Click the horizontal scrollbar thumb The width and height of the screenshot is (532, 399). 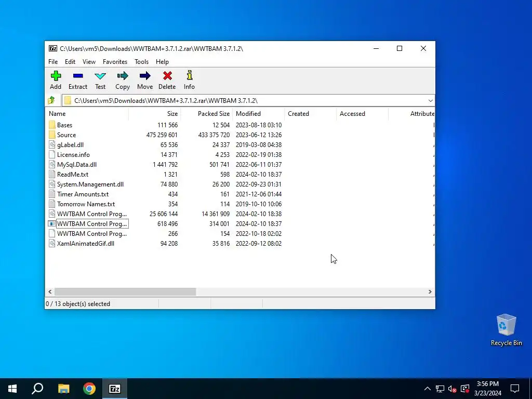[125, 291]
